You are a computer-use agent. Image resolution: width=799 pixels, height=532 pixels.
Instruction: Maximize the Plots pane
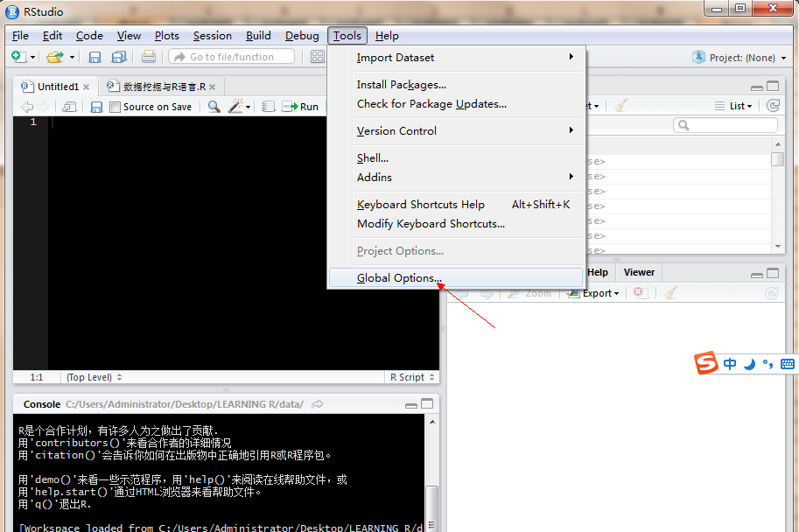(773, 274)
